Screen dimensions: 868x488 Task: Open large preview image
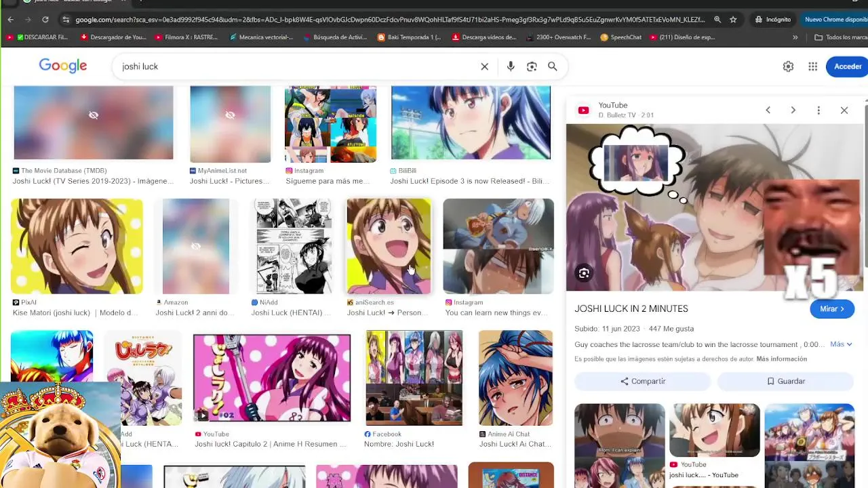pos(715,207)
